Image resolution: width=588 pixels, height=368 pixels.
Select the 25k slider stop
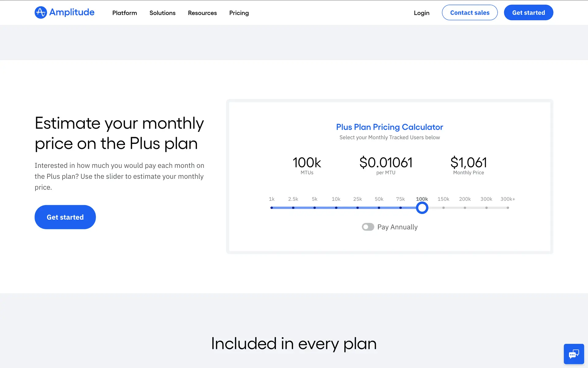pyautogui.click(x=357, y=208)
